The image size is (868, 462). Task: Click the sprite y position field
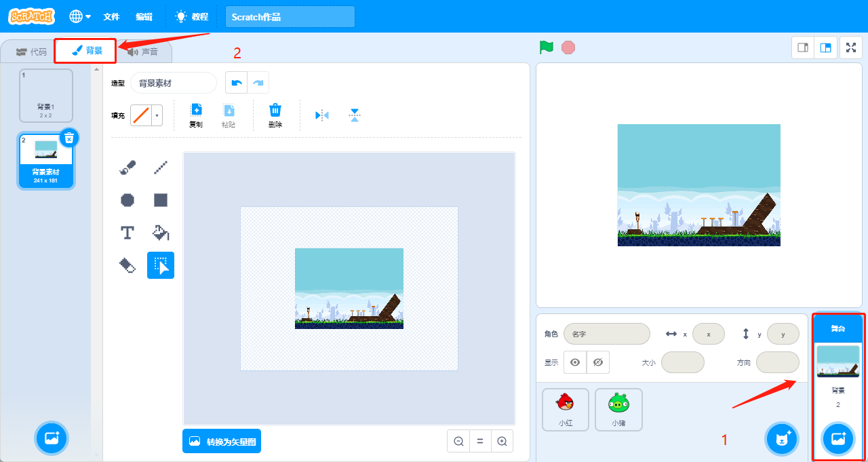coord(783,334)
